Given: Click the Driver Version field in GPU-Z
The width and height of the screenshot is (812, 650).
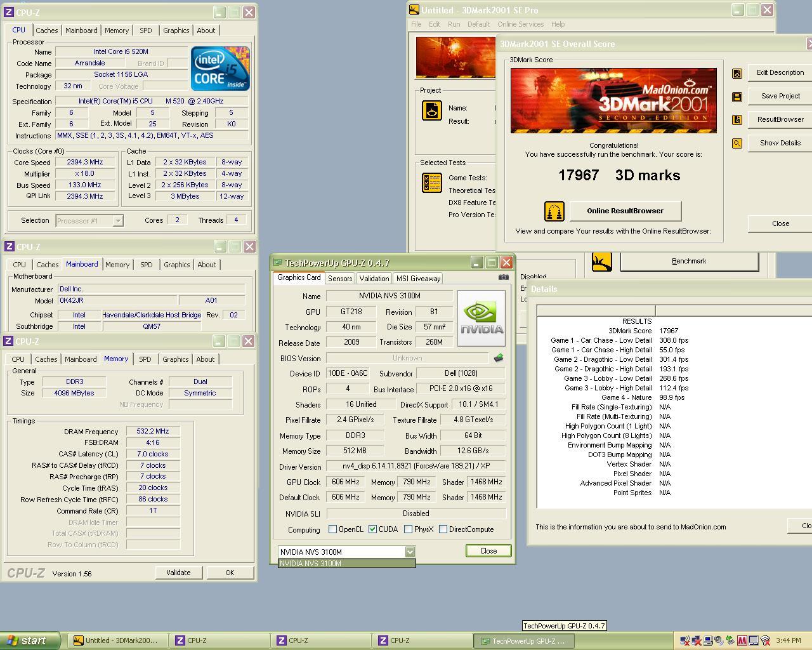Looking at the screenshot, I should (x=416, y=467).
